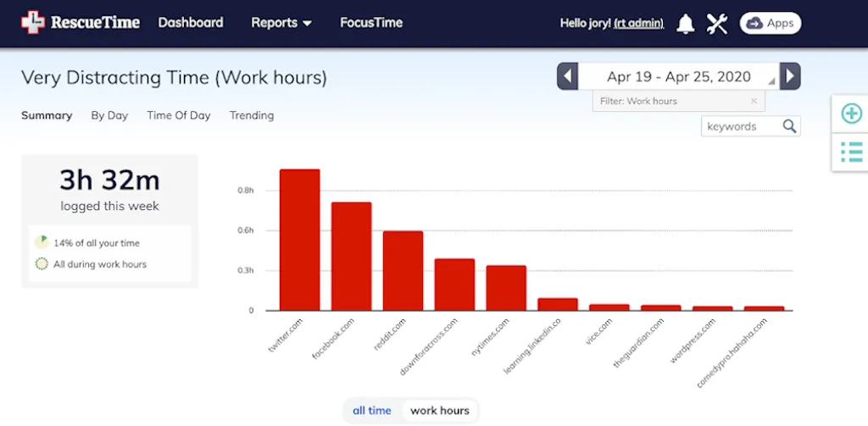This screenshot has width=868, height=426.
Task: Click the facebook.com axis label
Action: (332, 339)
